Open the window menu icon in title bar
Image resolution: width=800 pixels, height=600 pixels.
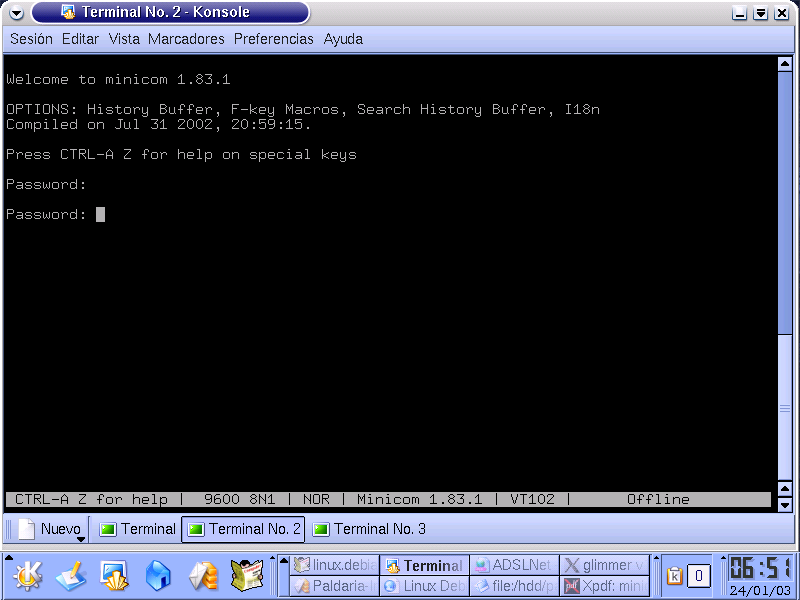coord(16,12)
